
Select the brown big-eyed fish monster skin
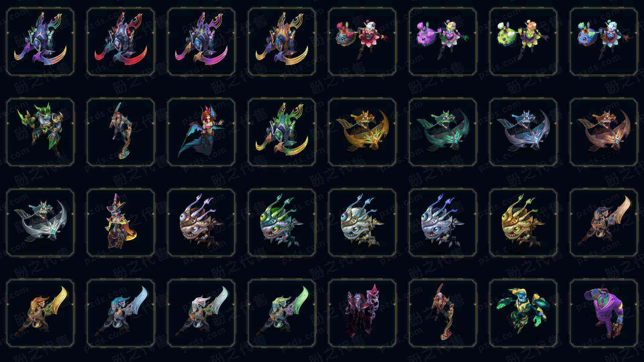click(x=201, y=223)
